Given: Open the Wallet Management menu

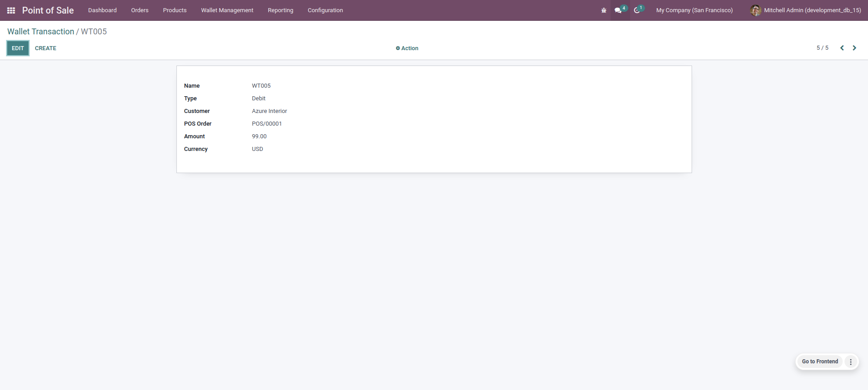Looking at the screenshot, I should (x=227, y=10).
